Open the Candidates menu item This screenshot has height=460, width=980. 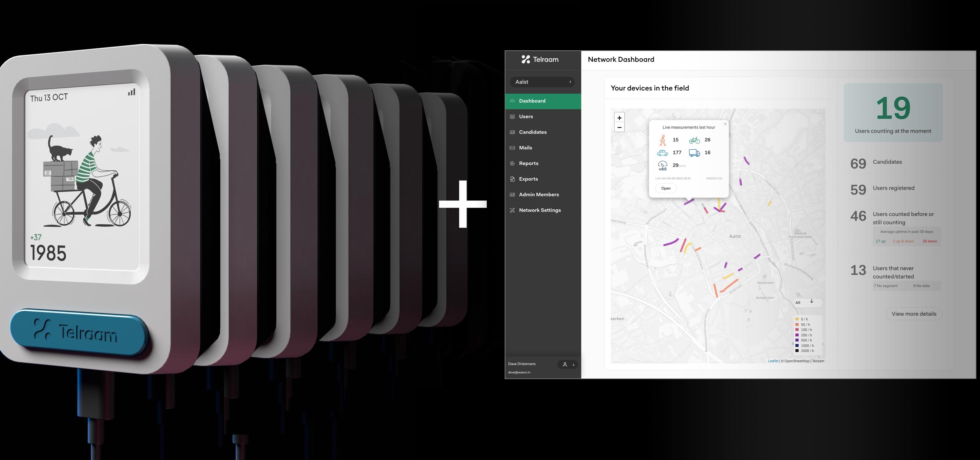[x=543, y=132]
